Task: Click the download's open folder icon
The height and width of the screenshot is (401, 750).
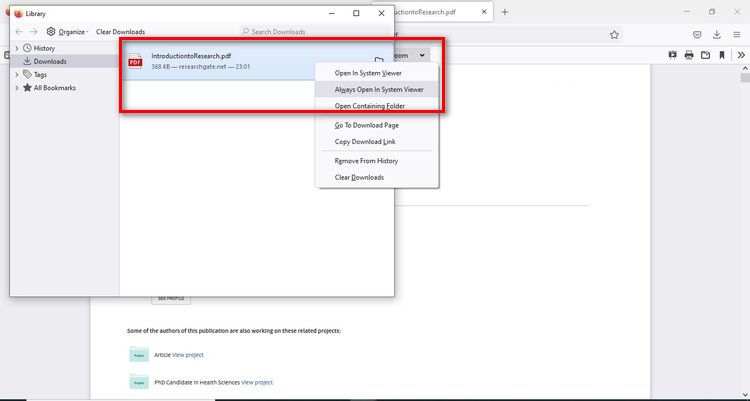Action: point(379,61)
